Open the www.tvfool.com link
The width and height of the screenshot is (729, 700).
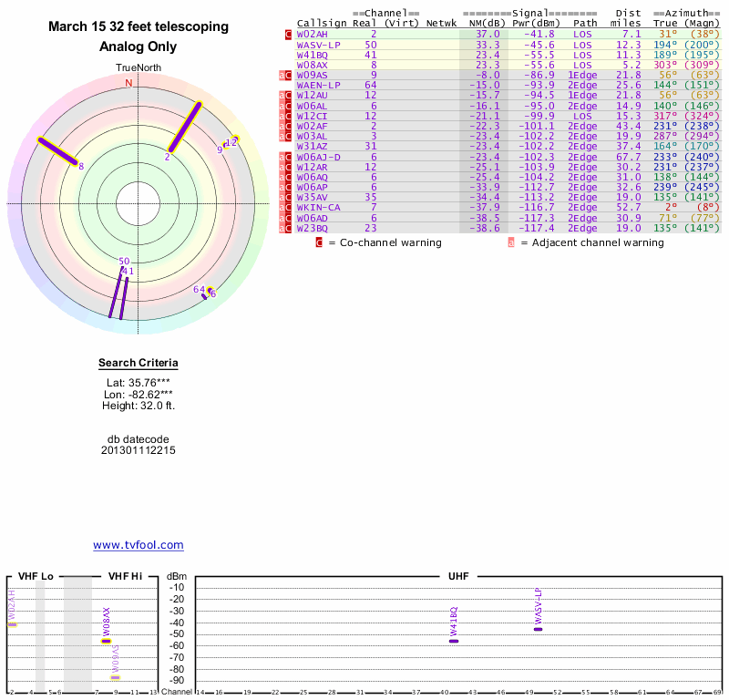[138, 545]
